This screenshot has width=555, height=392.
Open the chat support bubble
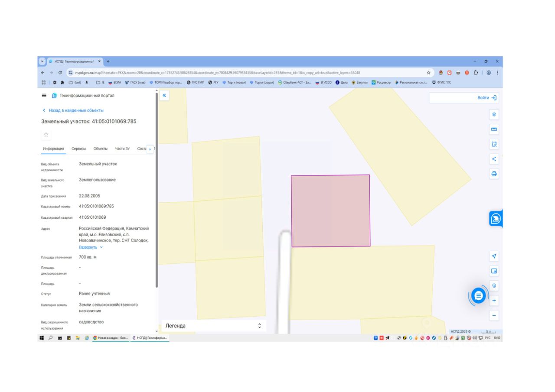click(x=478, y=296)
